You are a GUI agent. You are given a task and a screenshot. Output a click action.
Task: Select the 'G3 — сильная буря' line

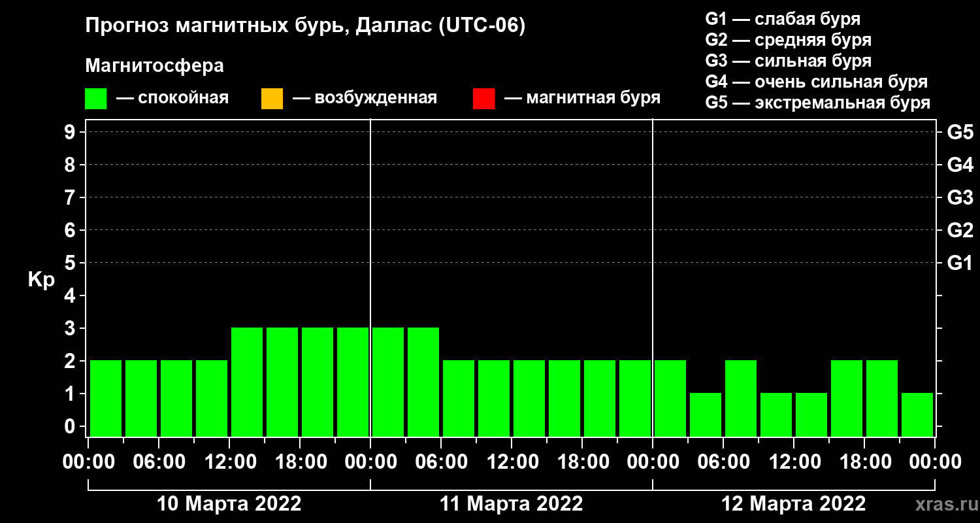pos(788,61)
